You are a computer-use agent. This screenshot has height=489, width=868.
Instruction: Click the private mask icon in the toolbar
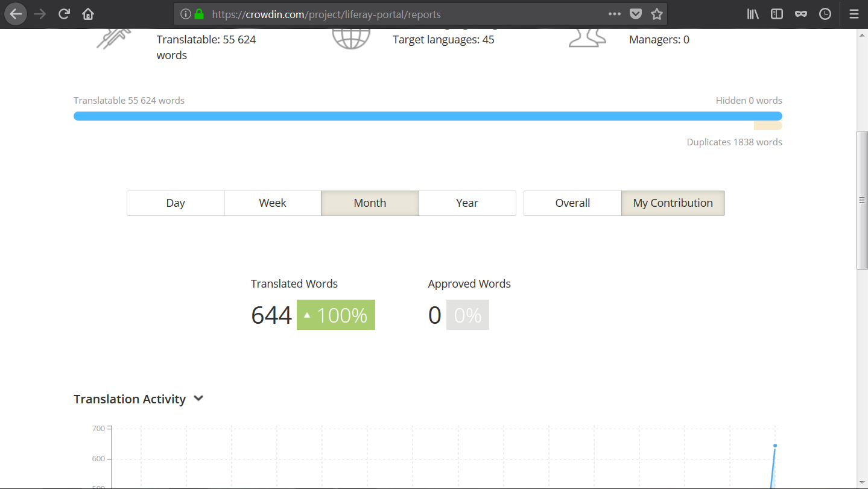pos(801,14)
